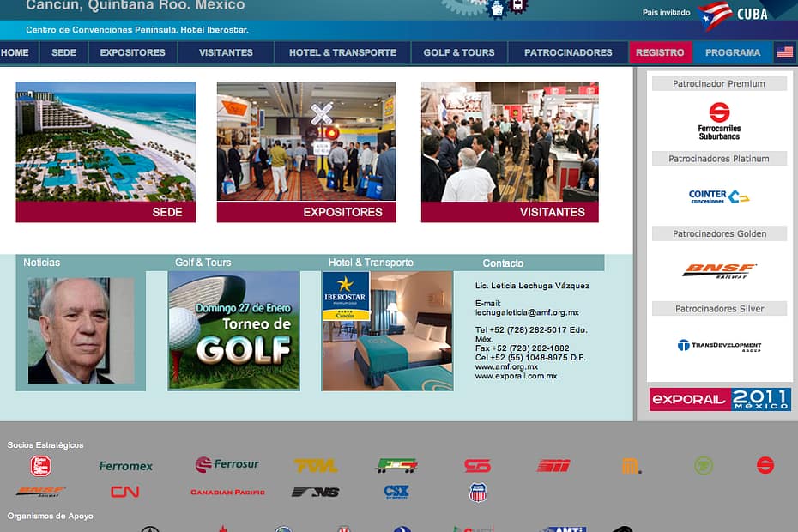Open the EXPOSITORES exhibition hall image
This screenshot has height=532, width=798.
coord(306,142)
